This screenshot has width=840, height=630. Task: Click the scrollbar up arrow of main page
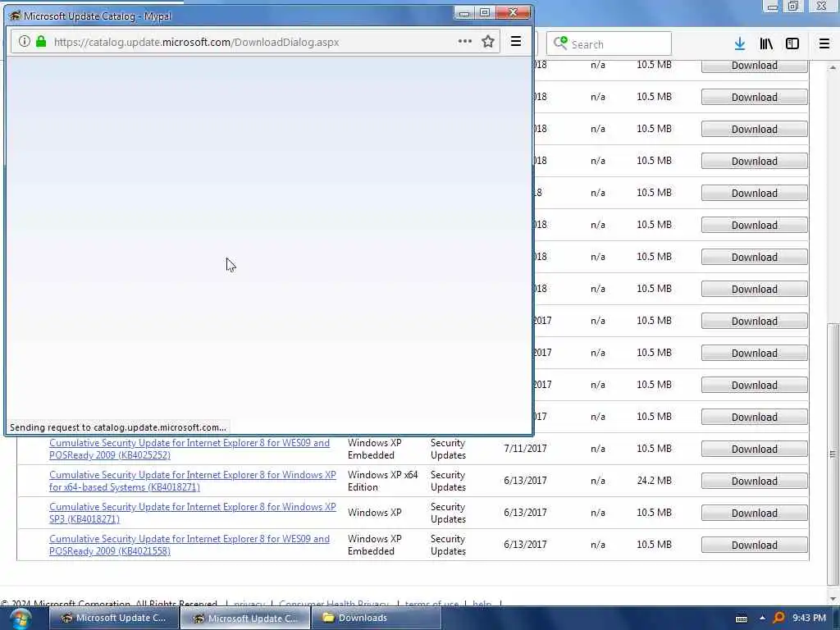(833, 67)
